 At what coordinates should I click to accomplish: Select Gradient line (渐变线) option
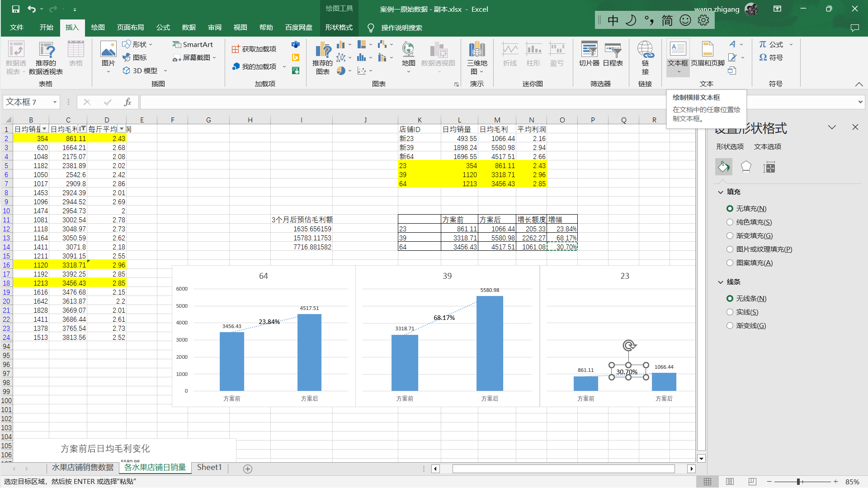pos(746,325)
